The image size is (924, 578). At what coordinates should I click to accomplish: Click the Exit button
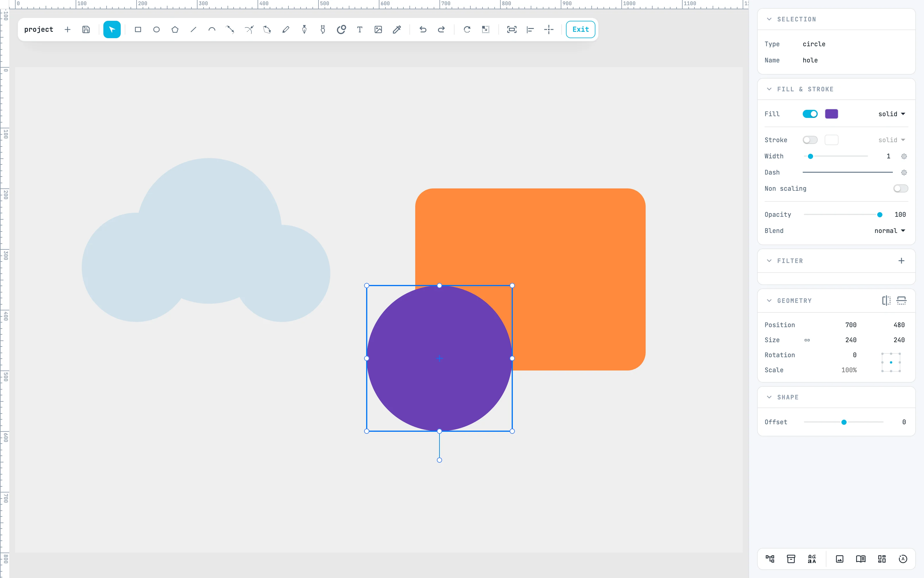tap(580, 29)
